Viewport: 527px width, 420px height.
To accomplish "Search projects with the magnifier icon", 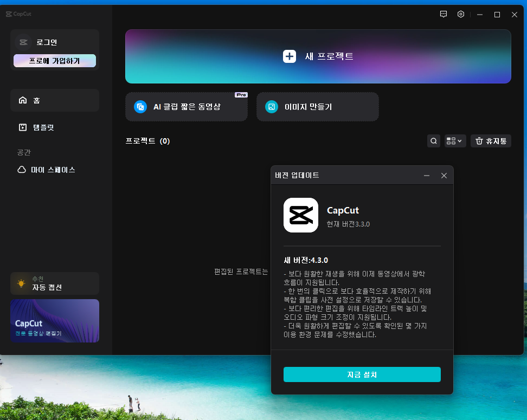I will [x=434, y=141].
